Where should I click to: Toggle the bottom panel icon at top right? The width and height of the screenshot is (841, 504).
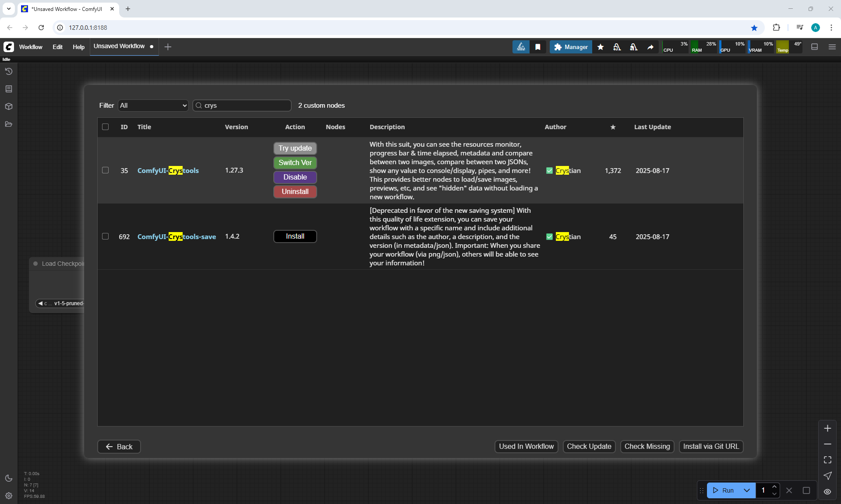click(815, 47)
